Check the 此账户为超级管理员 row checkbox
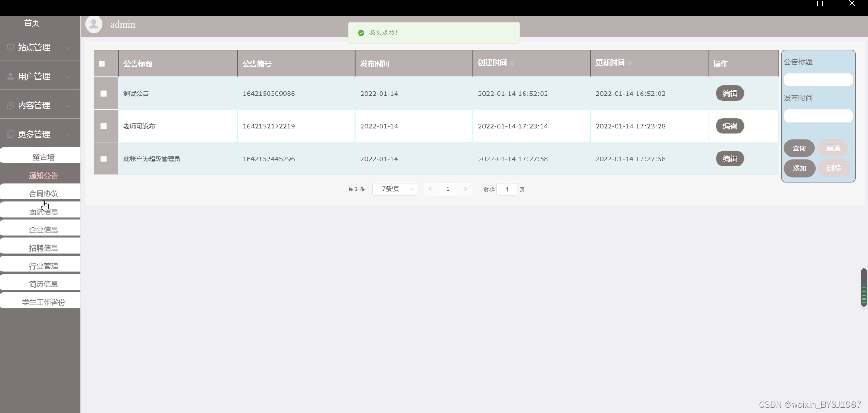 pos(104,159)
